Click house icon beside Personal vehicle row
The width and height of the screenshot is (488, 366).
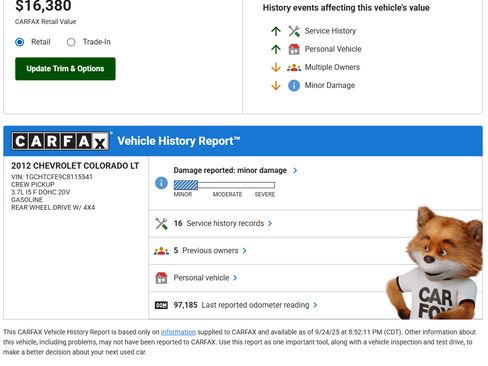pyautogui.click(x=161, y=278)
